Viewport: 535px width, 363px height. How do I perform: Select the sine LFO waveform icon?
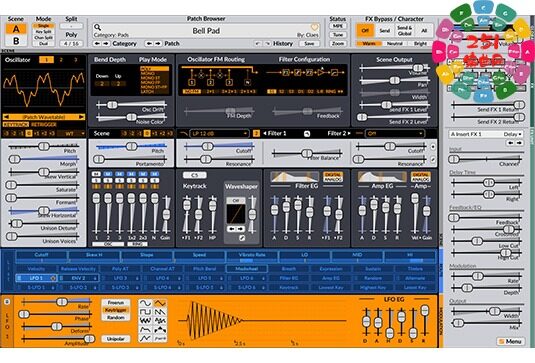pyautogui.click(x=145, y=303)
